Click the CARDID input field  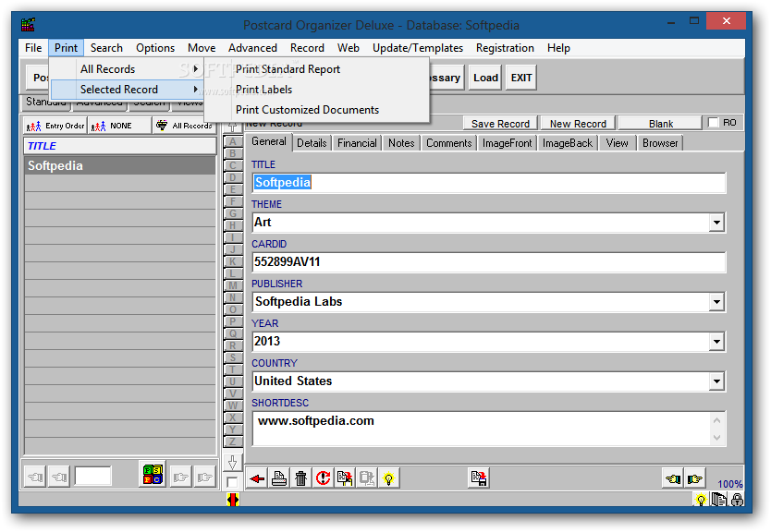489,261
